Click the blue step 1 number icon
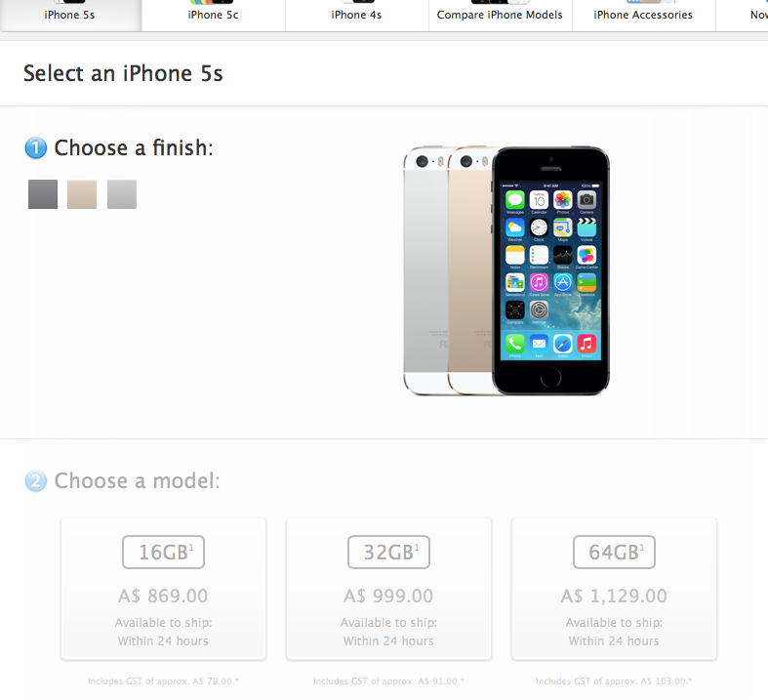 (36, 148)
